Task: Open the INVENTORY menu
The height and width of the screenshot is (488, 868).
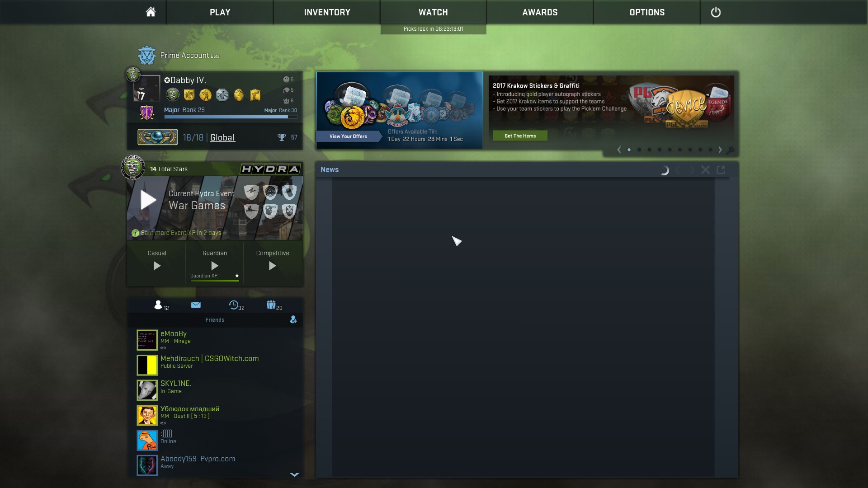Action: (327, 12)
